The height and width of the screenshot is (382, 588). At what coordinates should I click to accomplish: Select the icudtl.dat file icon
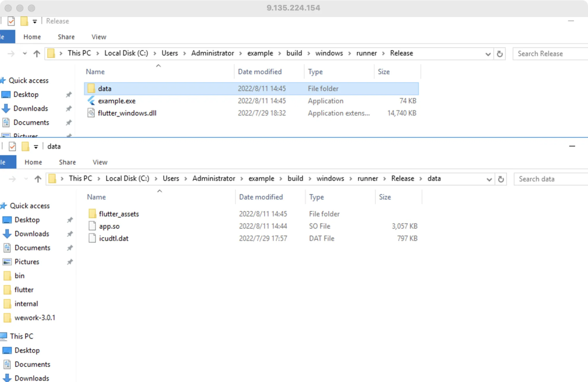point(92,238)
